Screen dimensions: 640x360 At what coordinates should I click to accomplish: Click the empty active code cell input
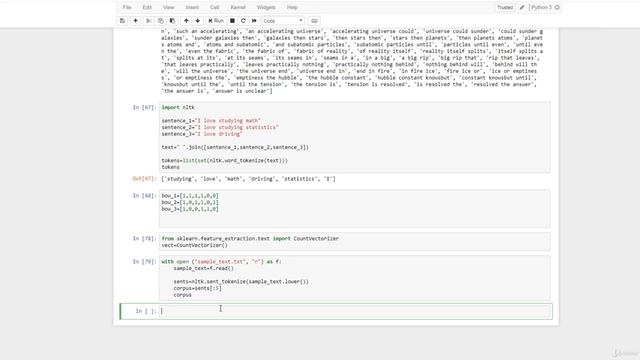coord(355,311)
